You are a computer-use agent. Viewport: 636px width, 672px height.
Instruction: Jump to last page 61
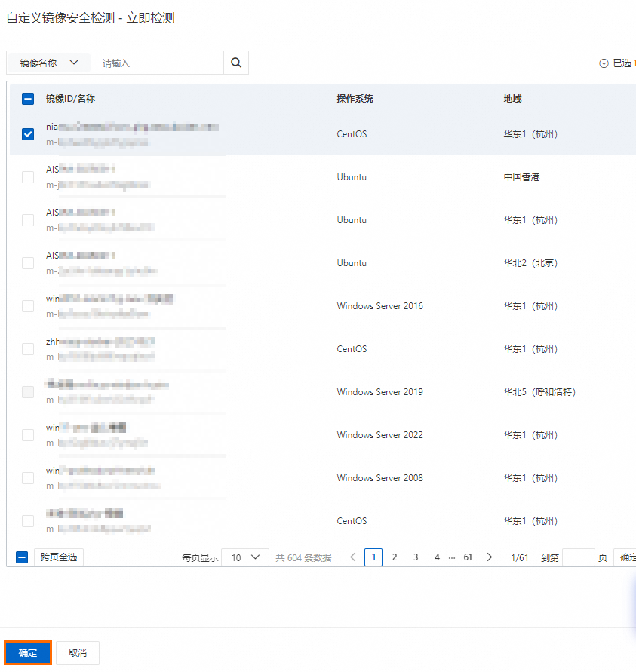coord(468,557)
